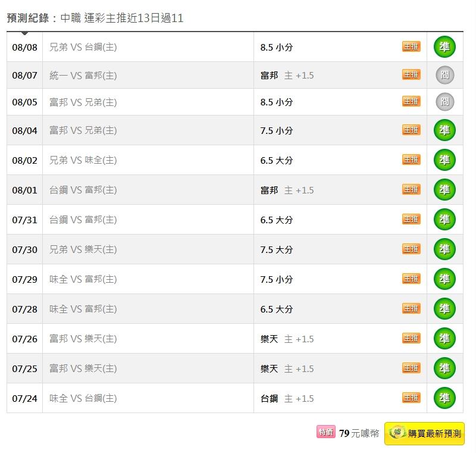
Task: Select the 富邦 VS 樂天(主) matchup on 07/25
Action: (x=83, y=368)
